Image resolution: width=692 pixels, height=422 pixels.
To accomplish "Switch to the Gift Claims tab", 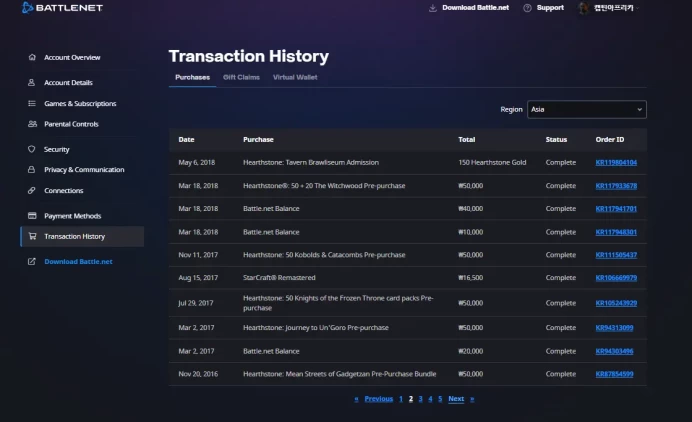I will (x=241, y=77).
